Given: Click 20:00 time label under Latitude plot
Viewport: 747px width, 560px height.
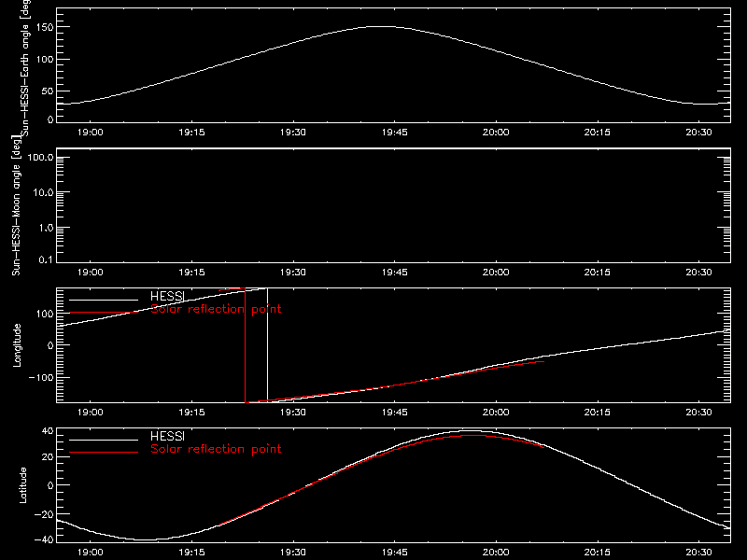Looking at the screenshot, I should (x=496, y=553).
